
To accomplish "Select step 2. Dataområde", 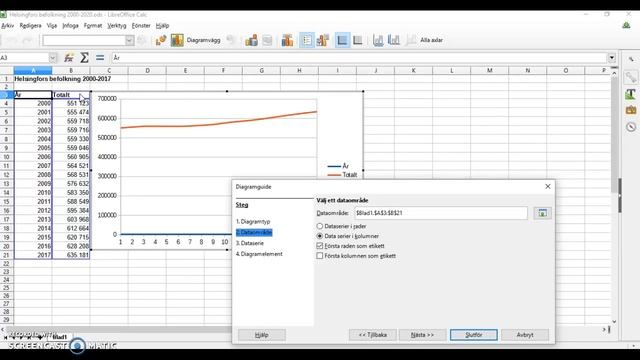I will coord(254,232).
